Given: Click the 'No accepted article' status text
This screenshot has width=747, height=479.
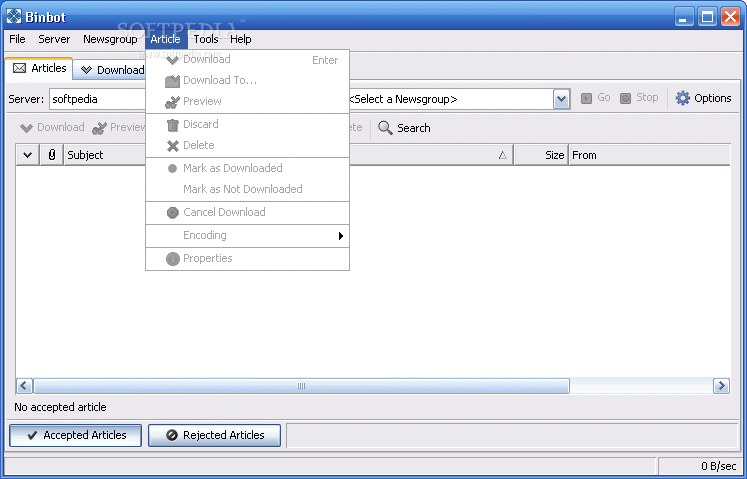Looking at the screenshot, I should pos(60,407).
